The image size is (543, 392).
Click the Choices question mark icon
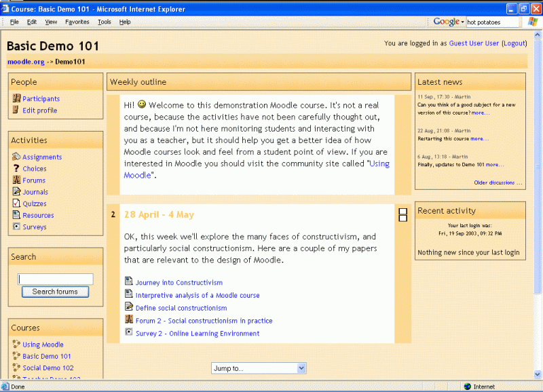pos(16,168)
